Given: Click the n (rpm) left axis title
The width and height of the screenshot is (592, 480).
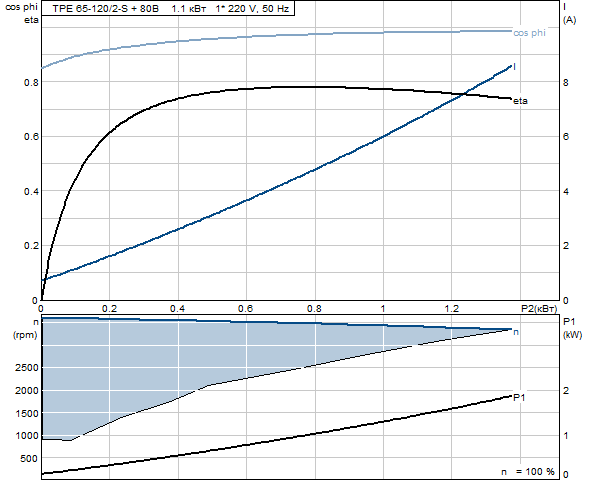Looking at the screenshot, I should [26, 329].
